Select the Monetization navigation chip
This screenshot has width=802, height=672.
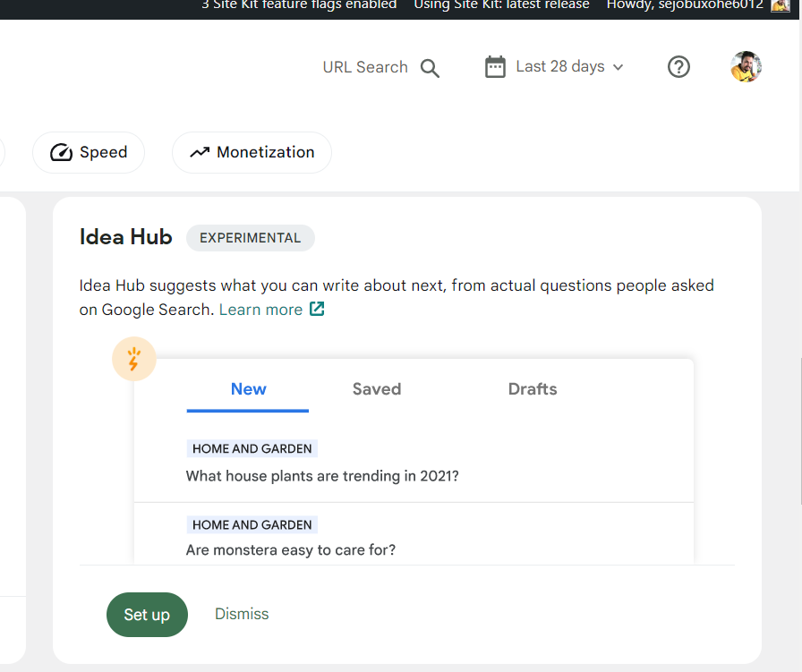(x=252, y=152)
